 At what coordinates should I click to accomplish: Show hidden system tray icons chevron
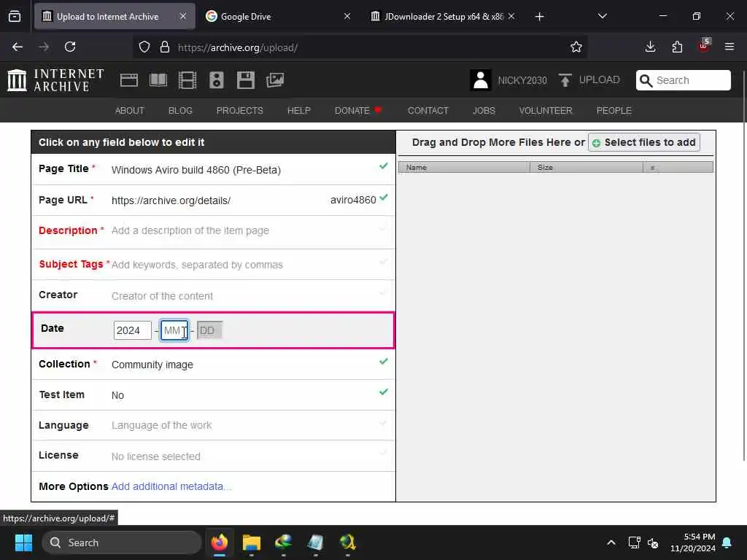coord(611,542)
